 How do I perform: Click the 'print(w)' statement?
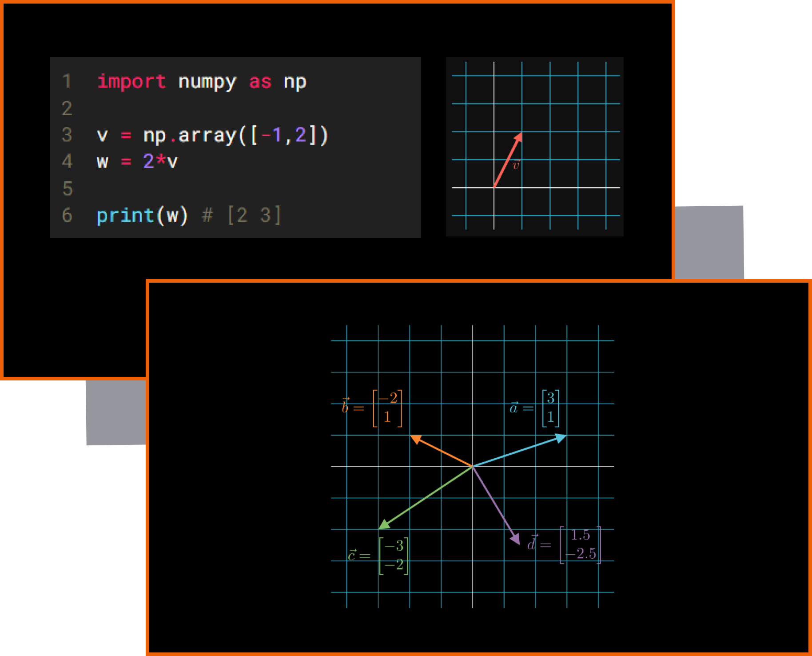[143, 216]
